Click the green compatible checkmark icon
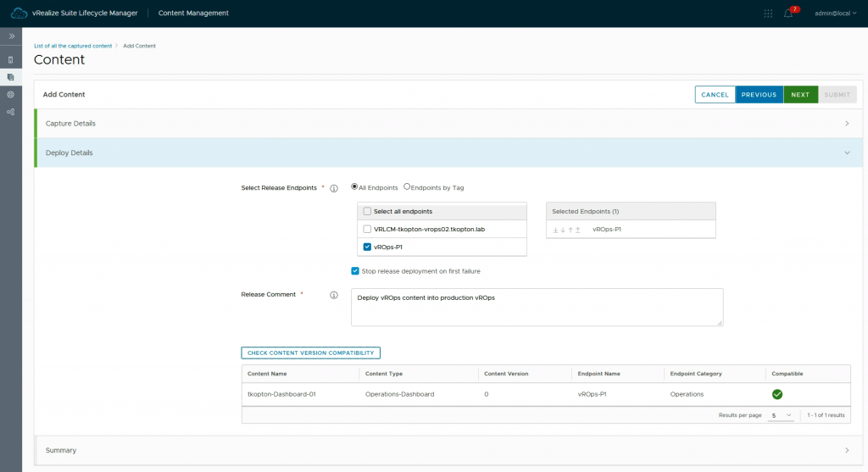Screen dimensions: 868x472 pos(777,394)
